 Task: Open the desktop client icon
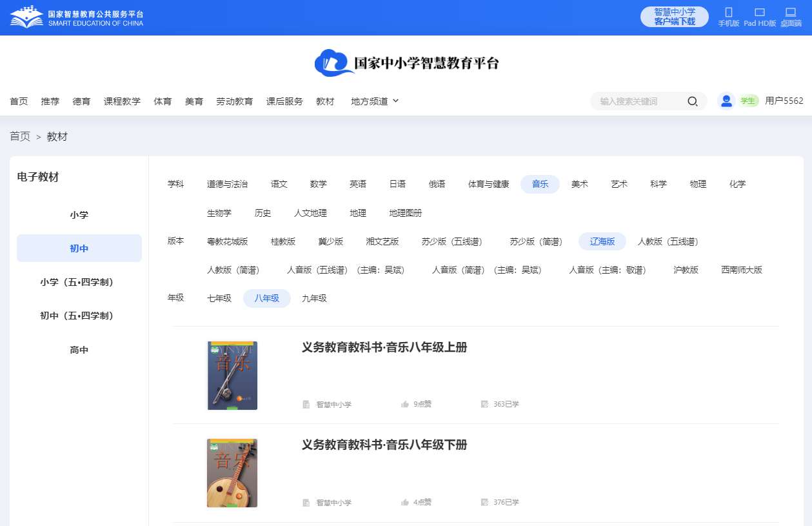[790, 13]
